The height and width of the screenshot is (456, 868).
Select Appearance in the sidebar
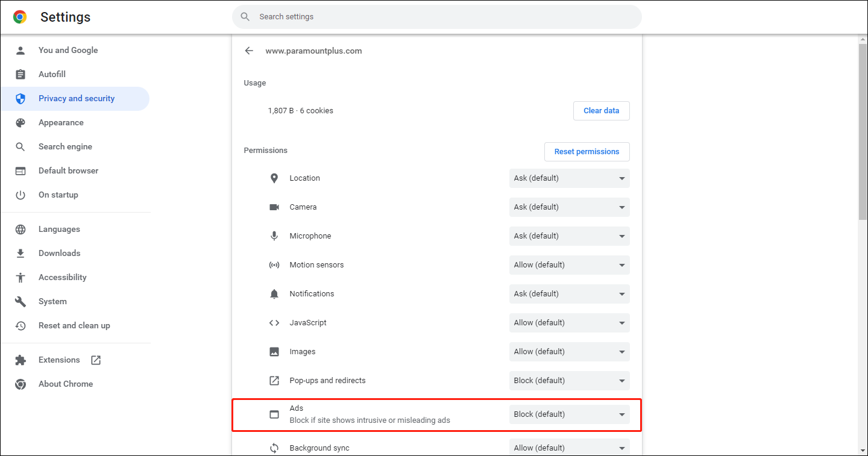61,122
